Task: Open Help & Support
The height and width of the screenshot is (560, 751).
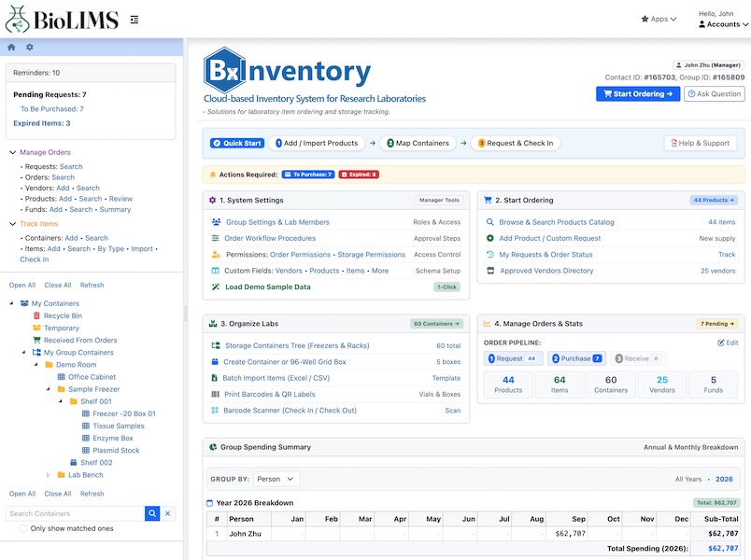Action: tap(701, 143)
